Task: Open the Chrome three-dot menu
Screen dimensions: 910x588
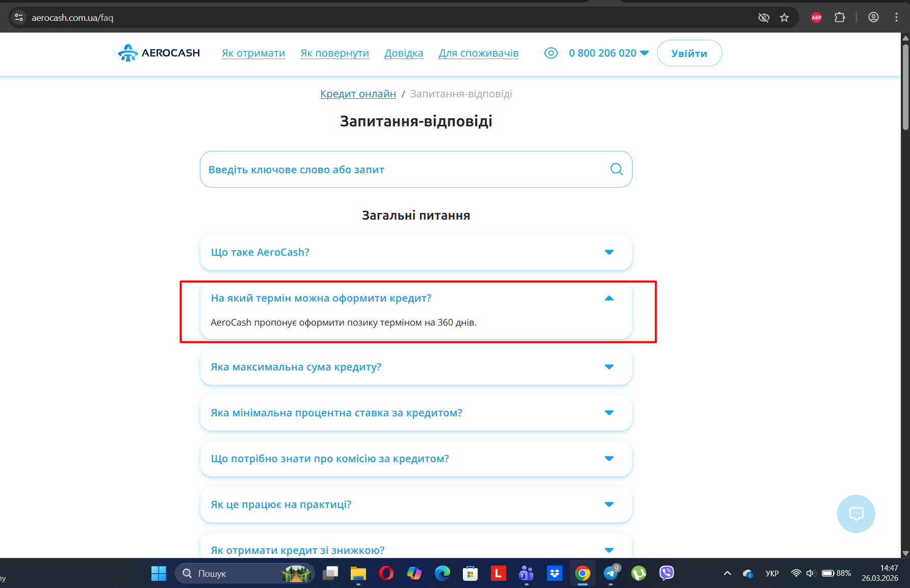Action: pyautogui.click(x=896, y=18)
